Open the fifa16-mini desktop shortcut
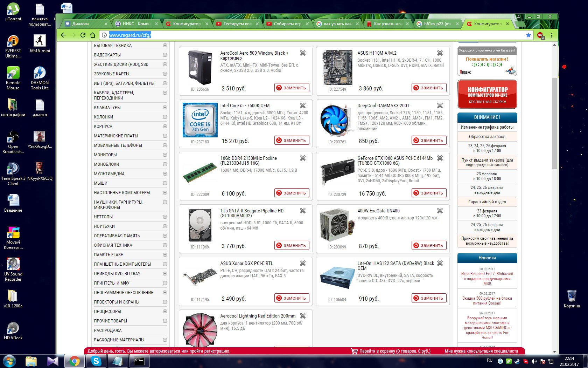Screen dimensions: 588x368 coord(40,43)
